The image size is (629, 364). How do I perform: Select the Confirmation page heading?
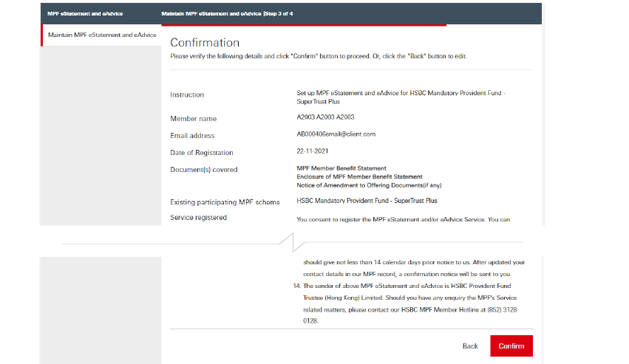click(205, 43)
